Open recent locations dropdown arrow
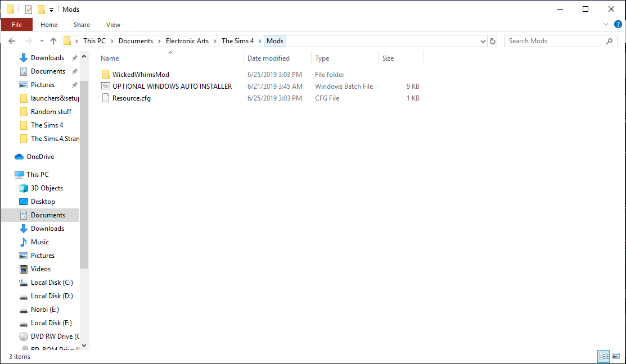626x364 pixels. tap(42, 41)
